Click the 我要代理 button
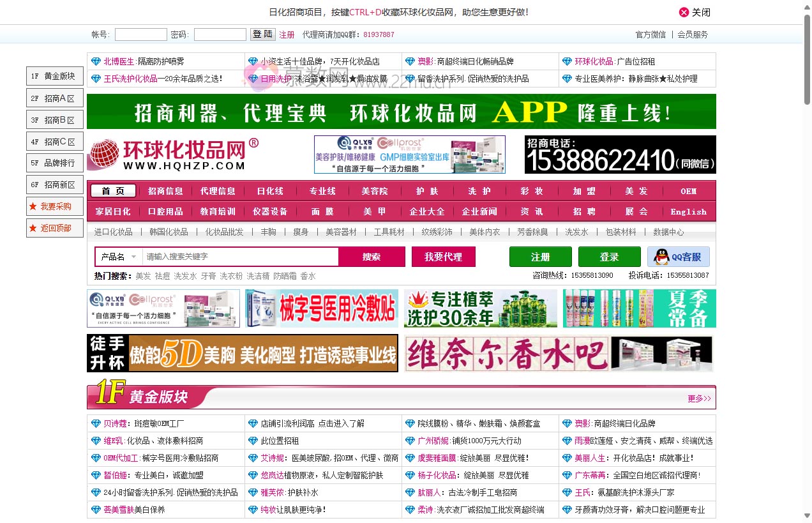The width and height of the screenshot is (812, 523). click(444, 256)
